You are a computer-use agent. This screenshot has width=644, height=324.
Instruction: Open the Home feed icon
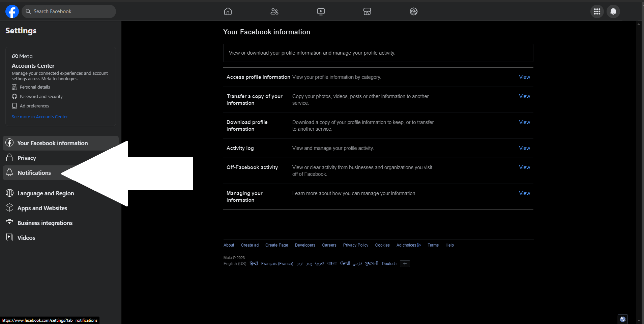(x=228, y=11)
